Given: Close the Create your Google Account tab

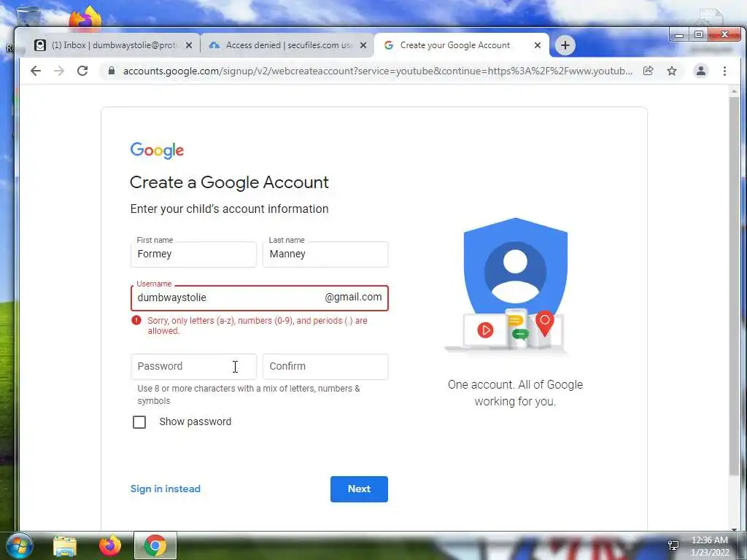Looking at the screenshot, I should (538, 45).
